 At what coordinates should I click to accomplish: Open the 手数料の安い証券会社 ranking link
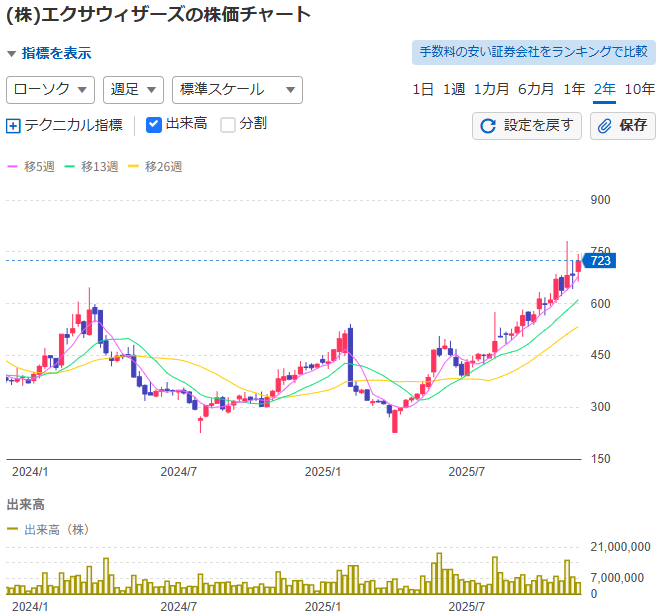point(533,52)
